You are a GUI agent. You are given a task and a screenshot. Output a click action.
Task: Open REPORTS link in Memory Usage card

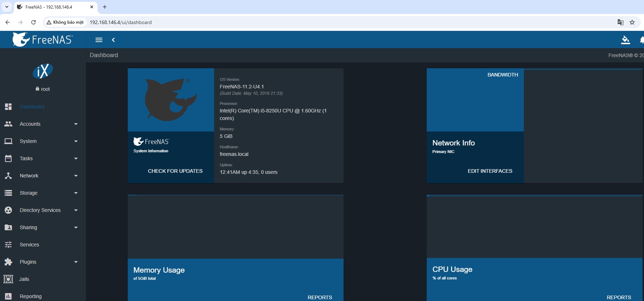pyautogui.click(x=319, y=297)
